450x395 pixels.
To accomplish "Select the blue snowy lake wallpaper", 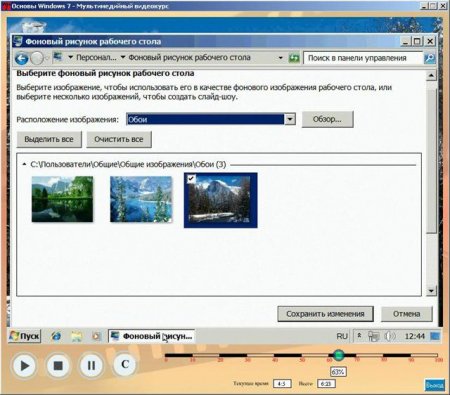I will click(x=141, y=199).
